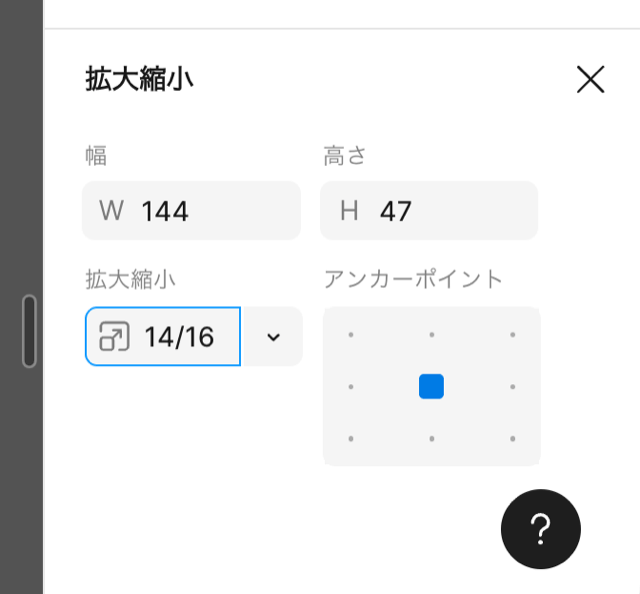Close the 拡大縮小 panel
This screenshot has width=640, height=594.
click(590, 80)
